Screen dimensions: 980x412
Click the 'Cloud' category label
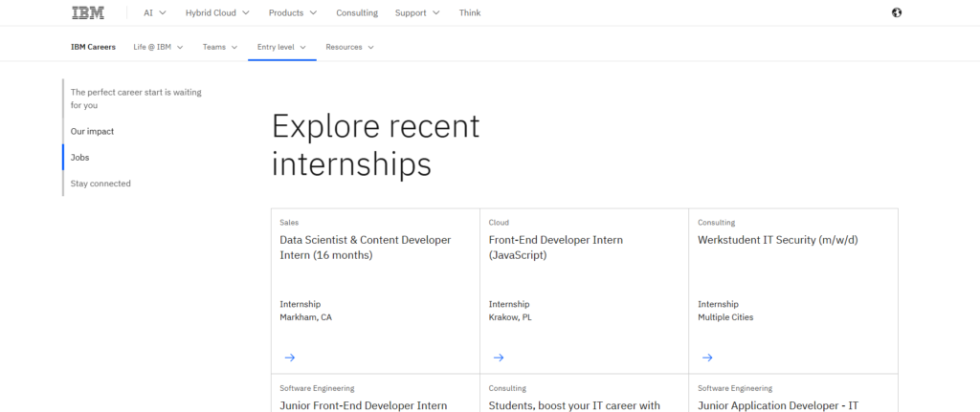tap(499, 222)
